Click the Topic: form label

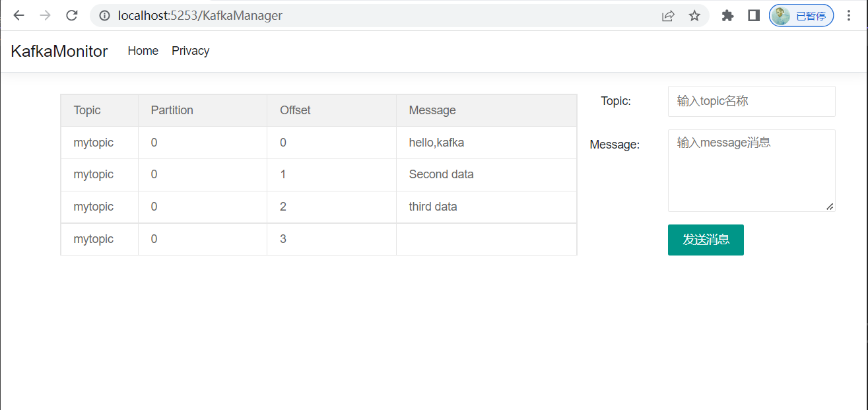[x=616, y=101]
